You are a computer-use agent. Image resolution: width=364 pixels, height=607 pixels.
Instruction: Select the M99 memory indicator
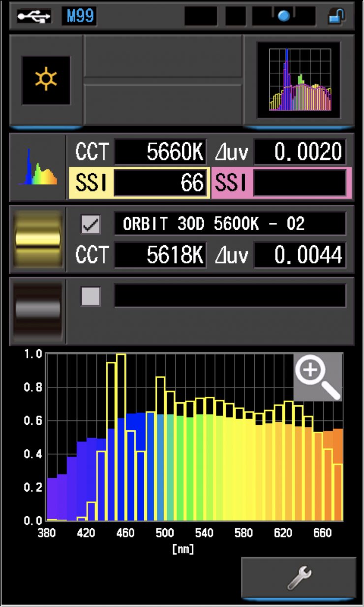pos(79,16)
